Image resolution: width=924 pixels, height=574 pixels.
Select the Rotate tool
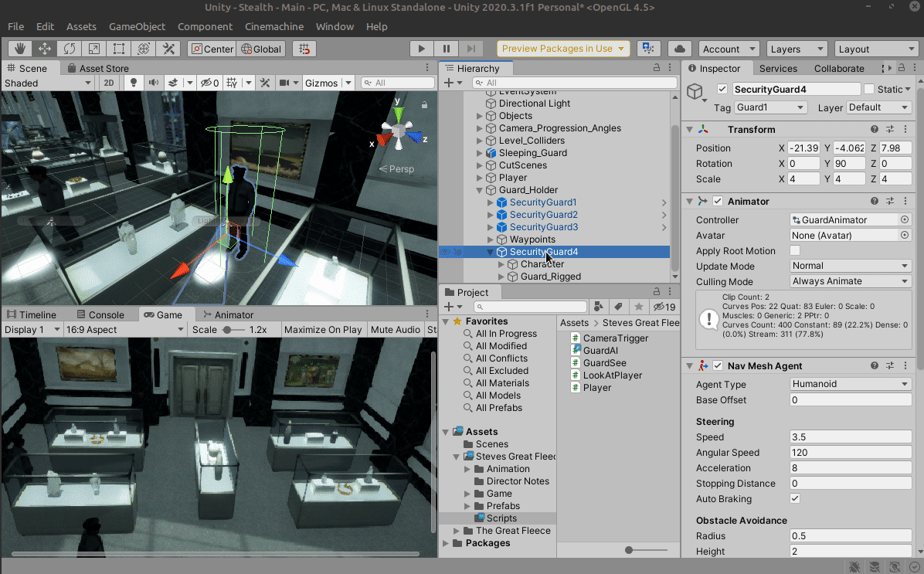[70, 49]
